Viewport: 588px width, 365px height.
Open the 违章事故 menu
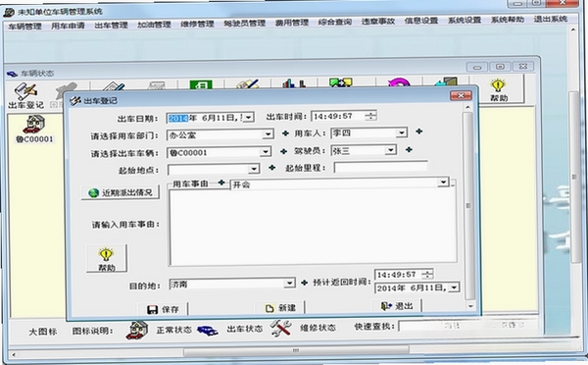click(x=378, y=22)
